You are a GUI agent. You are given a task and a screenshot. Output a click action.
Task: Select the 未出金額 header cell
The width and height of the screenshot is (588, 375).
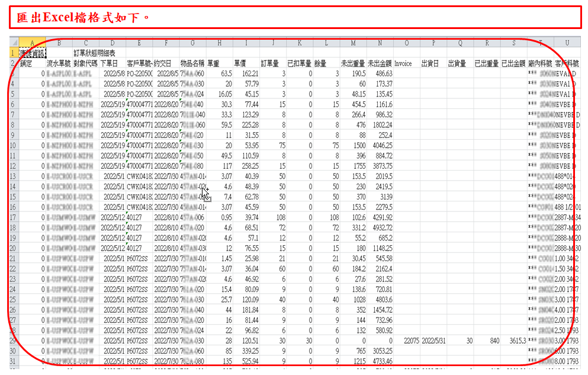click(x=380, y=63)
